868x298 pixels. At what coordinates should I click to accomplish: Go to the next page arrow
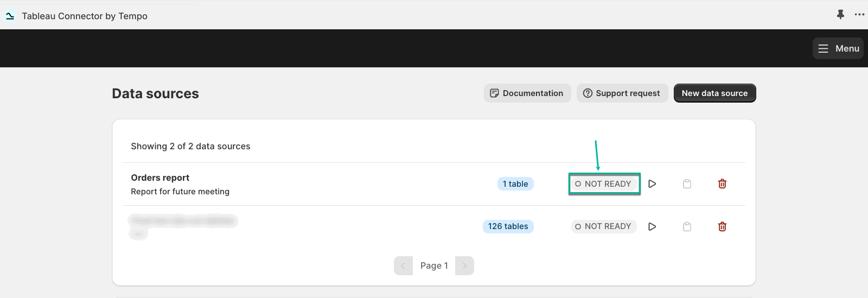[x=464, y=266]
